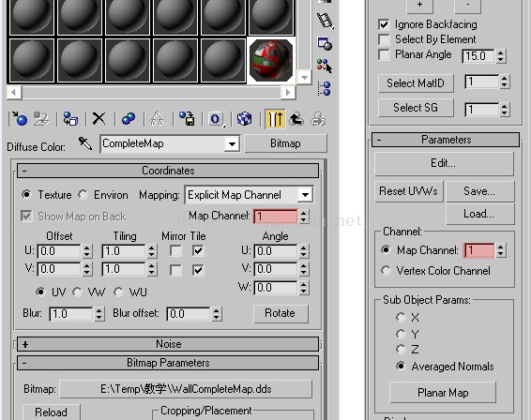531x420 pixels.
Task: Click Reset UVWs button
Action: [x=409, y=191]
